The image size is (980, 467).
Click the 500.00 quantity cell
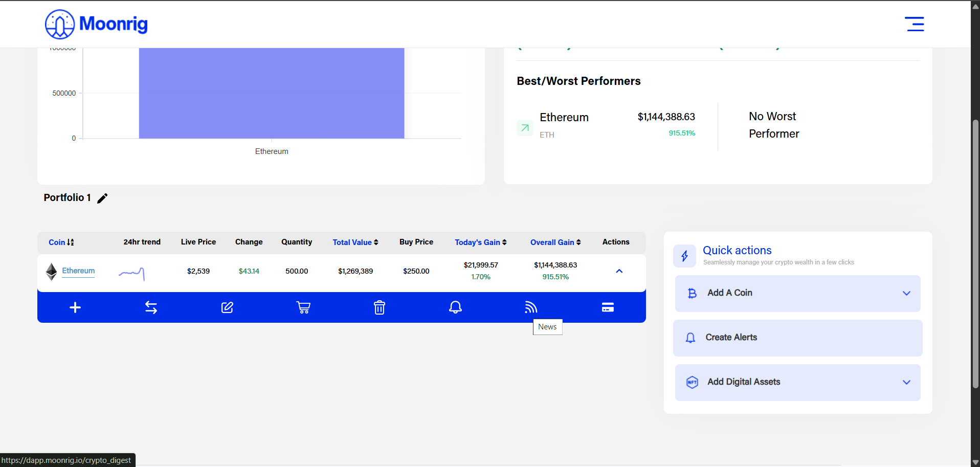click(x=297, y=271)
